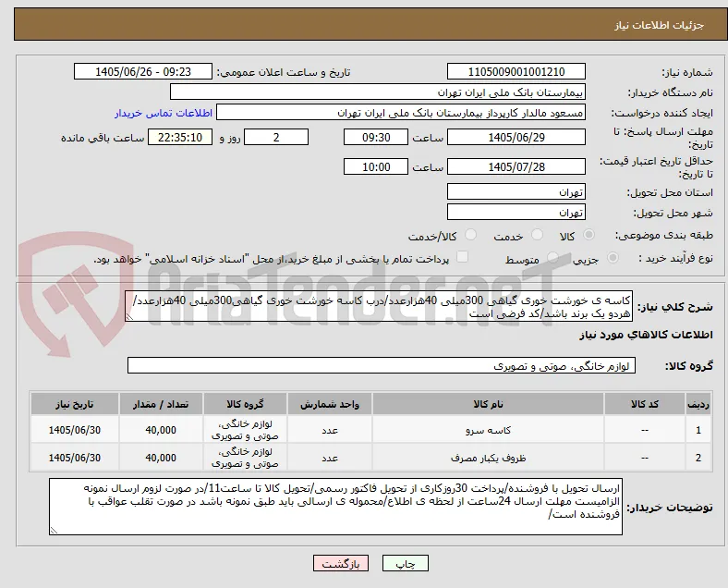The height and width of the screenshot is (588, 728).
Task: Click the تعداد / مقدار column header
Action: 161,404
